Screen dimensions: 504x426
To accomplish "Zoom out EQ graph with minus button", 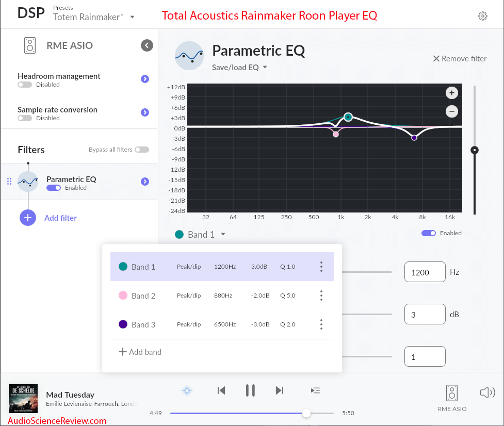I will (x=451, y=111).
